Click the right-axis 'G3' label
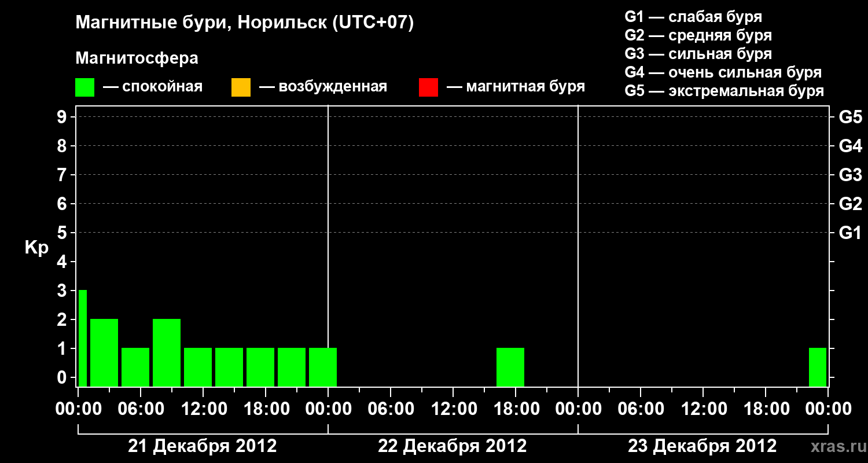Viewport: 868px width, 463px height. [x=851, y=175]
